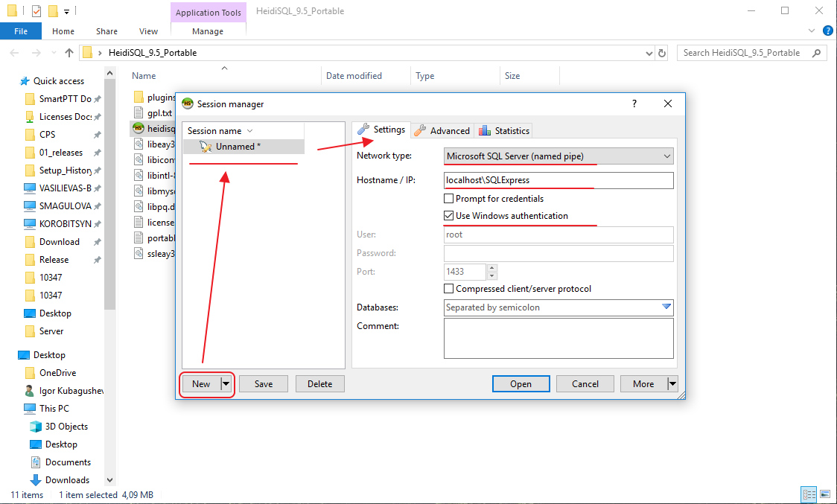Increase the Port value with up arrow
Image resolution: width=837 pixels, height=504 pixels.
492,267
